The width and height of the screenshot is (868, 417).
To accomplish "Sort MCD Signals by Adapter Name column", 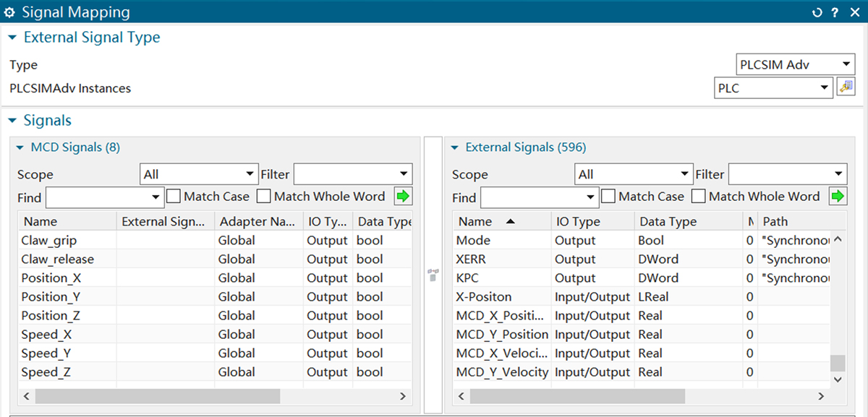I will click(259, 221).
